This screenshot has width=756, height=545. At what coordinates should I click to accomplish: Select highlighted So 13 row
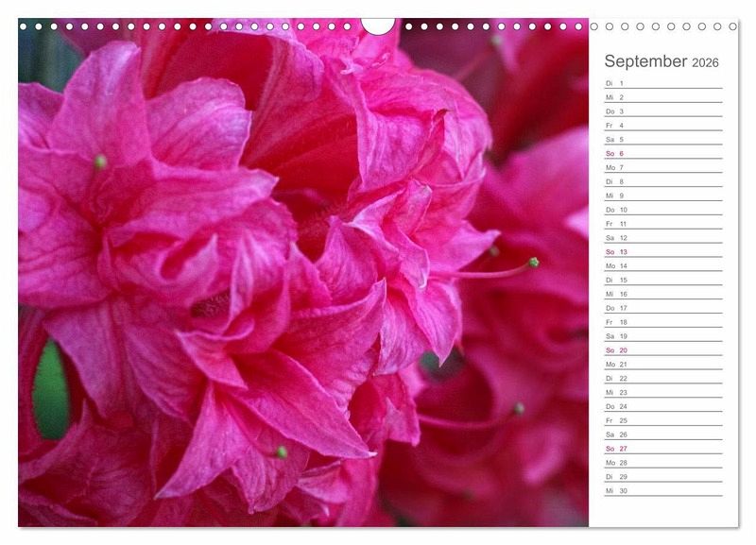pyautogui.click(x=662, y=252)
